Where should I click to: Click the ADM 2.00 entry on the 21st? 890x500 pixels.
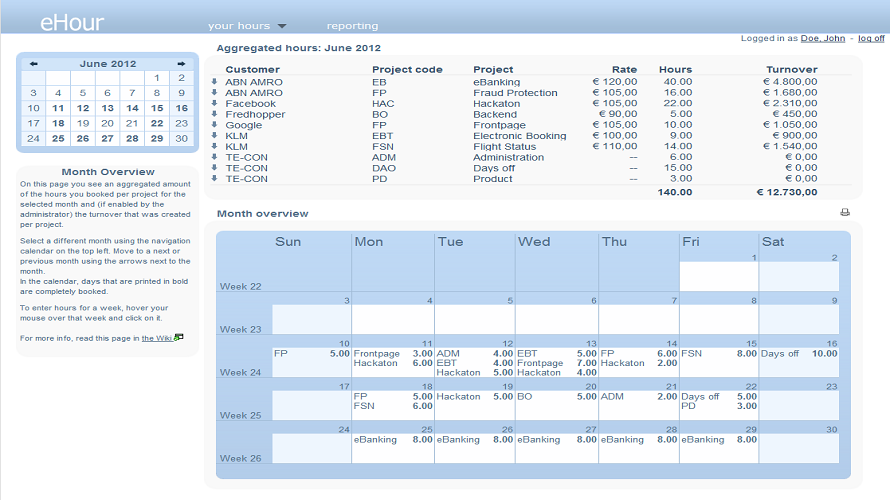click(x=639, y=397)
